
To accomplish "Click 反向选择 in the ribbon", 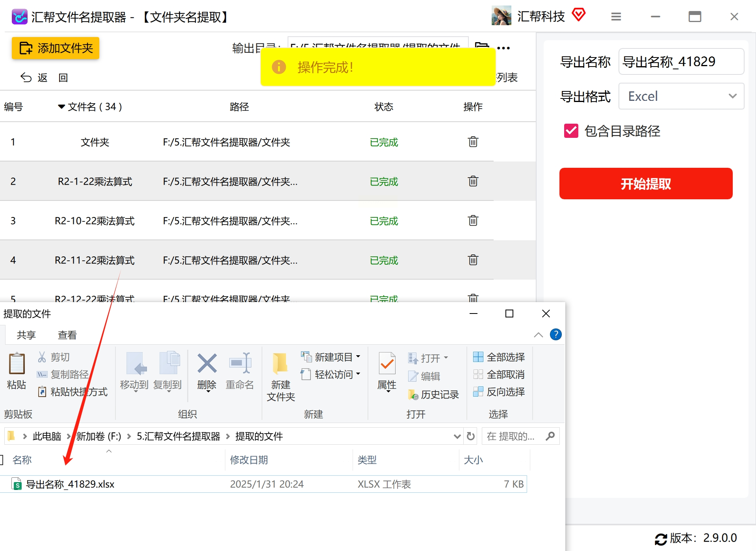I will (x=499, y=392).
